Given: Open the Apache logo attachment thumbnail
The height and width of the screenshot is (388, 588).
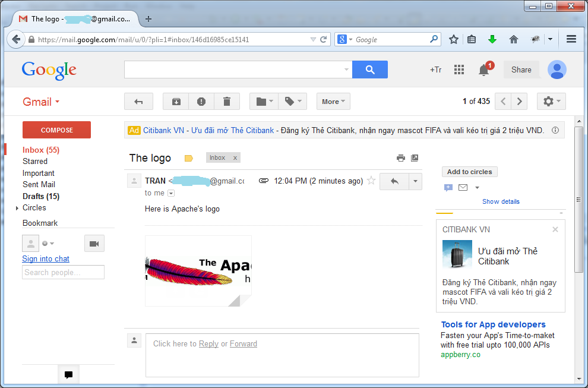Looking at the screenshot, I should [198, 271].
